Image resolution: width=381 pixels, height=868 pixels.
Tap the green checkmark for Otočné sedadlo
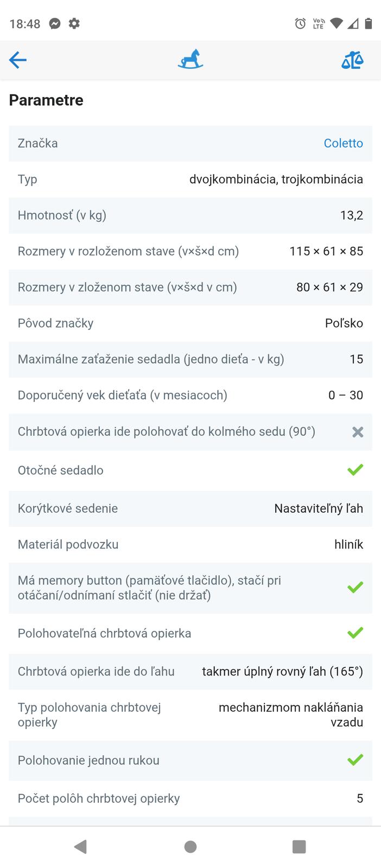[355, 470]
